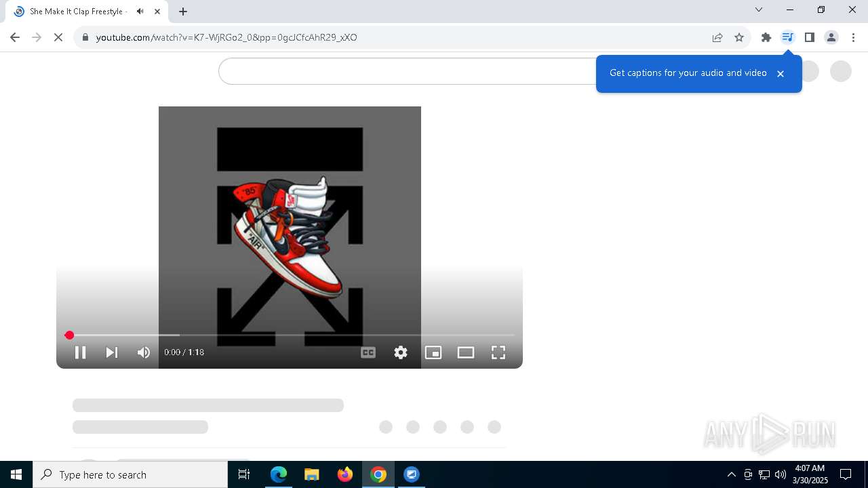868x488 pixels.
Task: Enable miniplayer mode
Action: [433, 352]
